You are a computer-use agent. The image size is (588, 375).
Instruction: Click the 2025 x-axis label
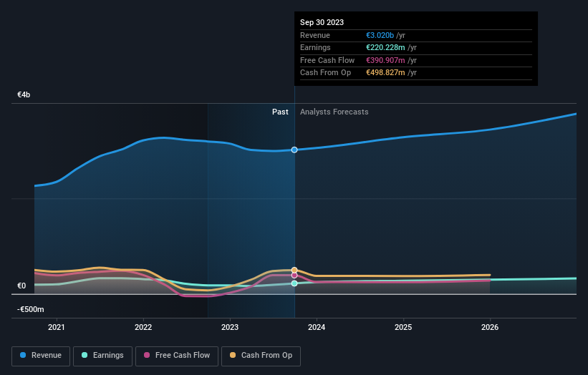point(403,328)
